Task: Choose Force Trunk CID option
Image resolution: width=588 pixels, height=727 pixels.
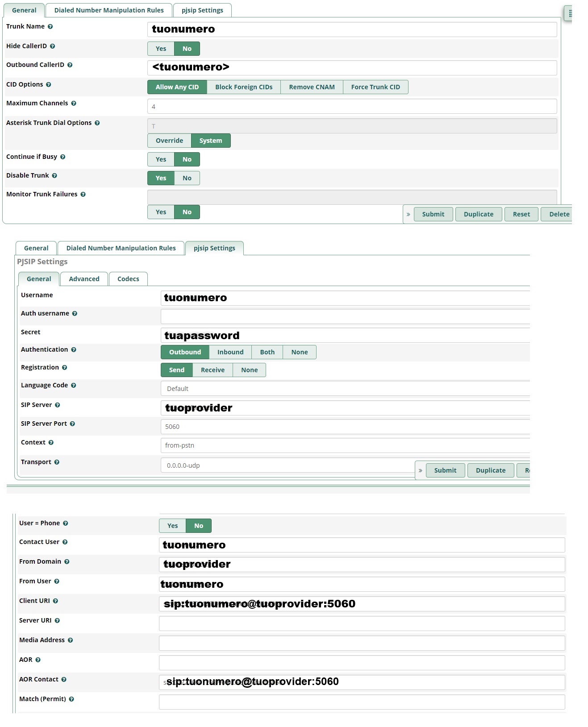Action: tap(375, 87)
